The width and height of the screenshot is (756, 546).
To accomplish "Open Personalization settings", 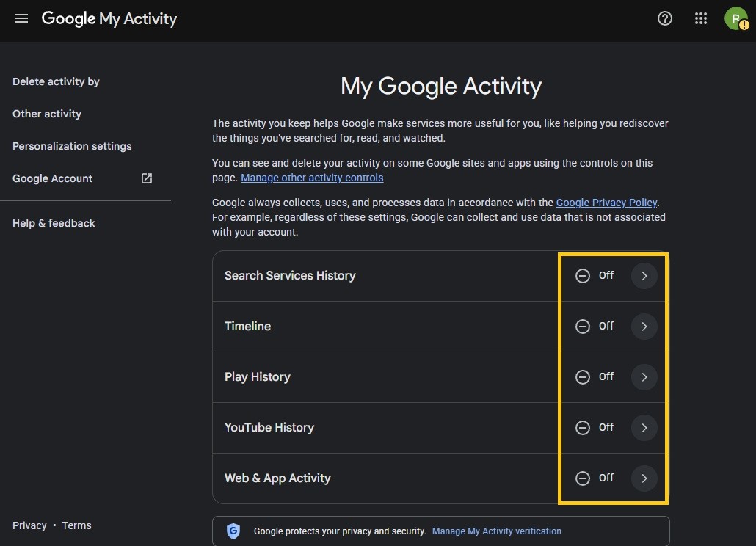I will (72, 146).
